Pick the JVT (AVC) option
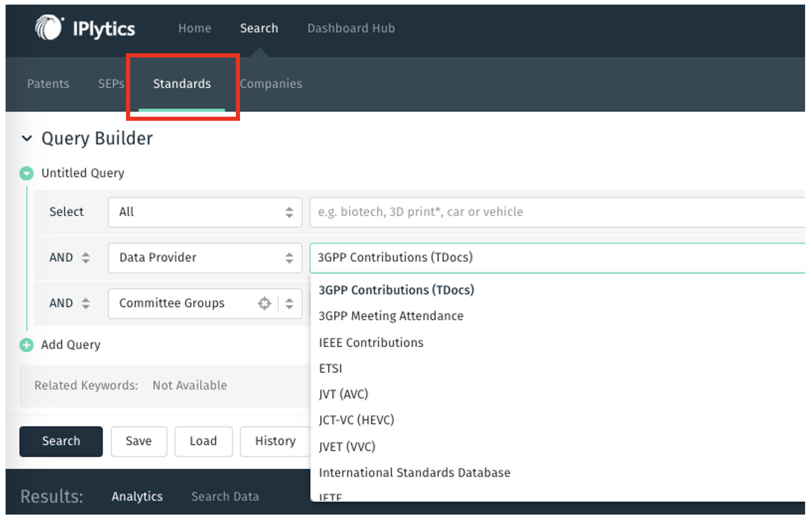The image size is (812, 521). 343,394
